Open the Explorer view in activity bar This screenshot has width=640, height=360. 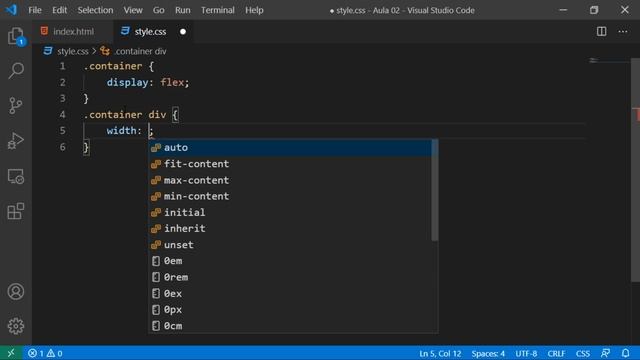pyautogui.click(x=16, y=36)
